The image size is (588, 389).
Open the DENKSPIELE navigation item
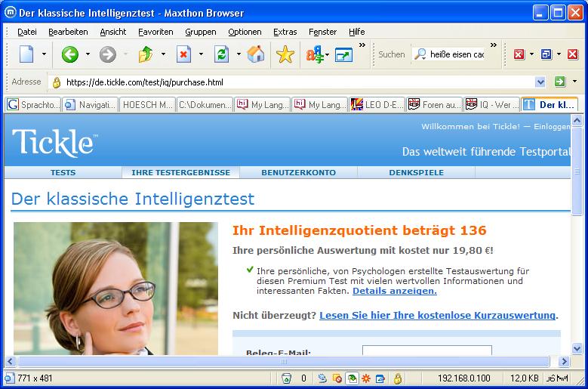416,172
